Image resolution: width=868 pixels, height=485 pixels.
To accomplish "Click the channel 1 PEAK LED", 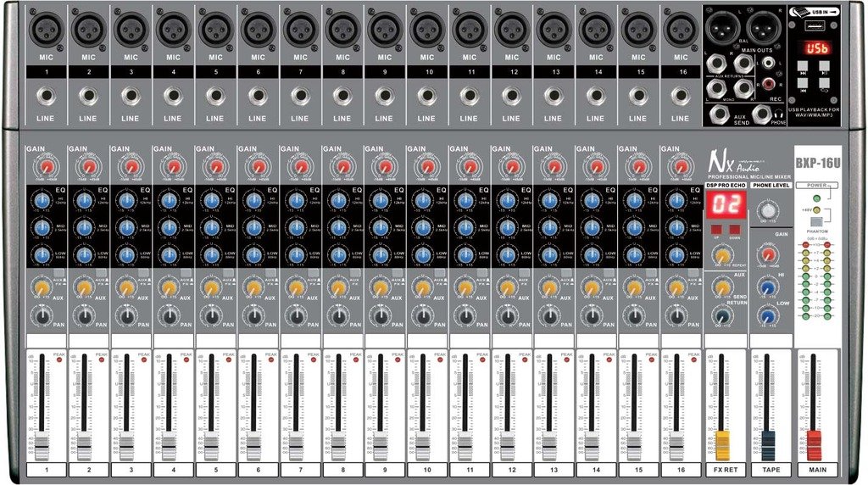I will pyautogui.click(x=59, y=360).
